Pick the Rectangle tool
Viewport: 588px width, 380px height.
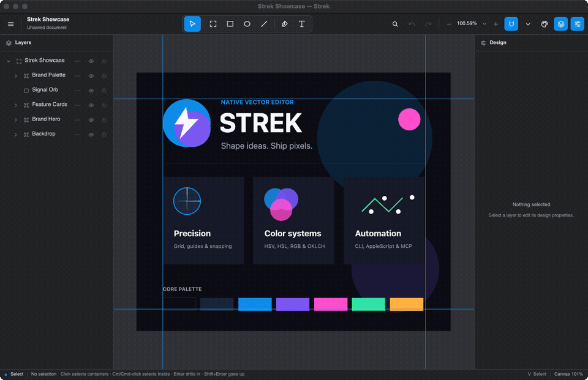click(x=230, y=24)
